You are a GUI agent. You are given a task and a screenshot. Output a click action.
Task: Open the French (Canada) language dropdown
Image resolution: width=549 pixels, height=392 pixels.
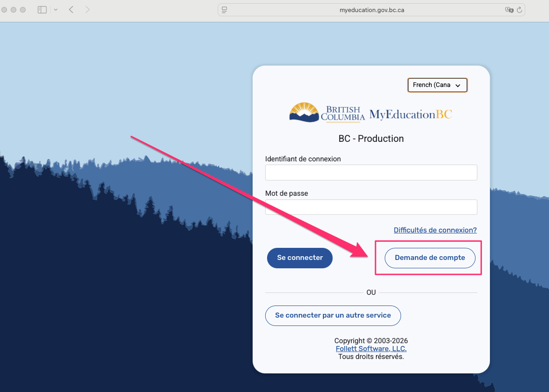[437, 85]
